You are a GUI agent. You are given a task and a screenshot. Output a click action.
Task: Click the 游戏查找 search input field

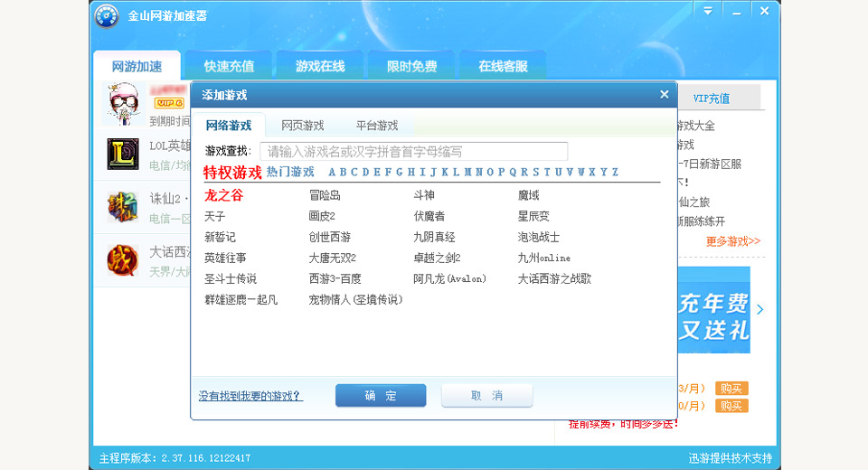pyautogui.click(x=413, y=151)
